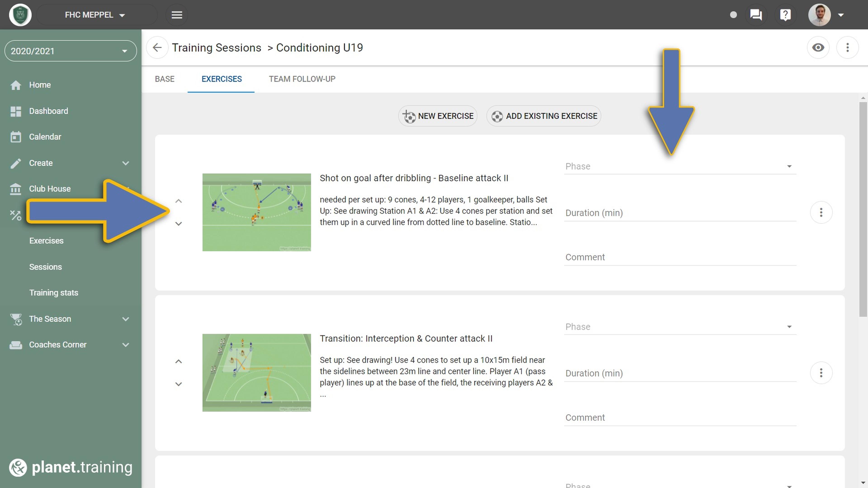
Task: Open options for Shot on goal exercise
Action: coord(821,213)
